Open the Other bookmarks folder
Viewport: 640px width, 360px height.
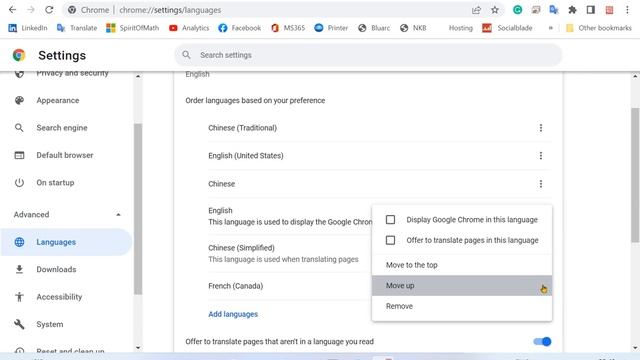point(598,28)
